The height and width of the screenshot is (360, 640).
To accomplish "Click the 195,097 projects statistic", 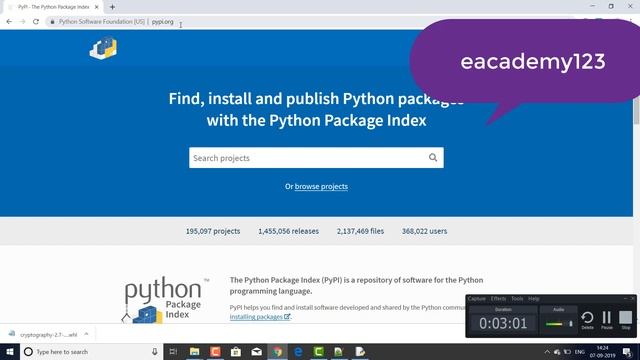I will click(213, 231).
